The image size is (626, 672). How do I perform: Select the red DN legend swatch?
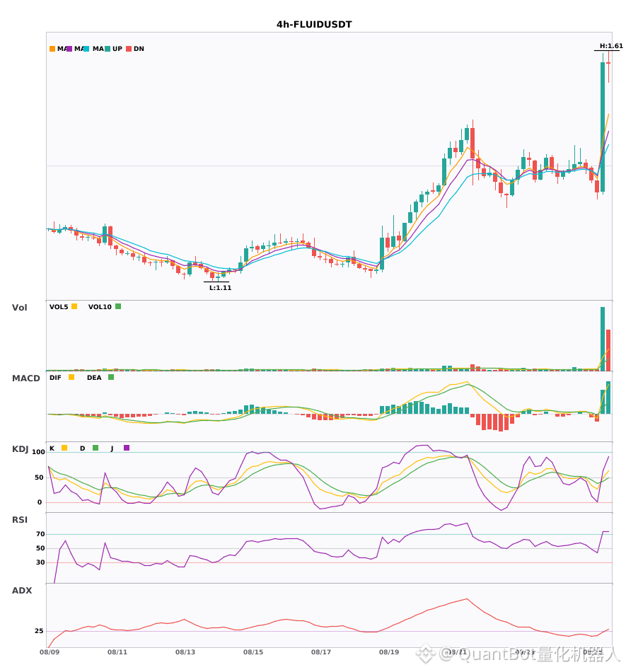tap(129, 49)
